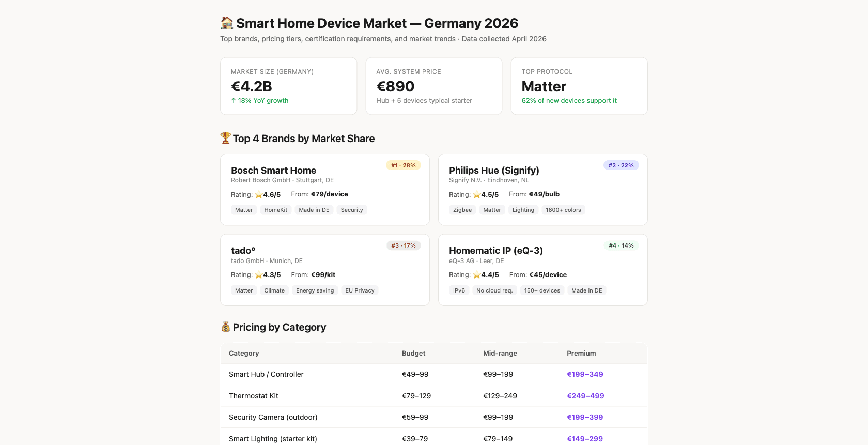Click Smart Lighting budget price €39–79
Screen dimensions: 868x445
point(415,439)
